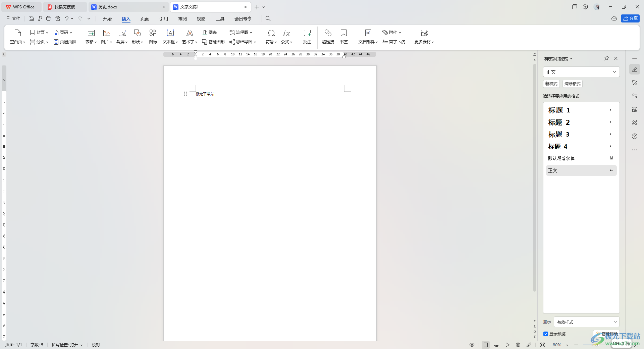644x349 pixels.
Task: Click 校对 proofread in status bar
Action: 96,345
